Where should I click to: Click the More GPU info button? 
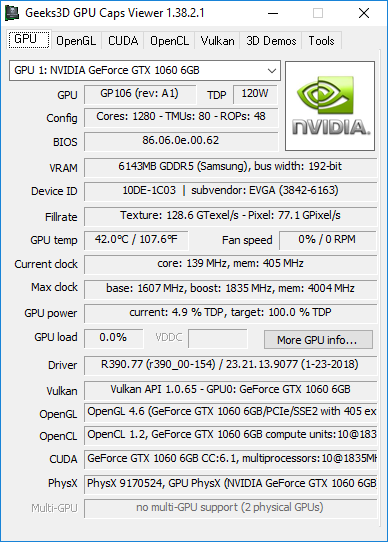[318, 340]
